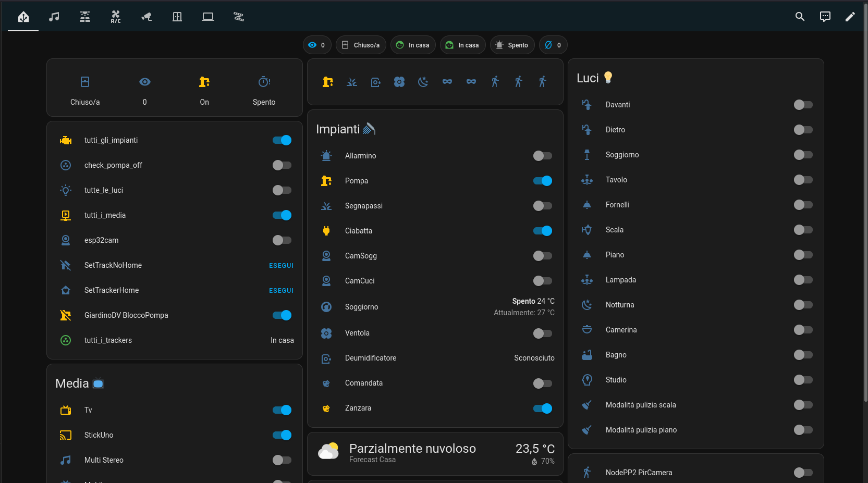Click the Ventola fan icon
Viewport: 868px width, 483px height.
[326, 333]
